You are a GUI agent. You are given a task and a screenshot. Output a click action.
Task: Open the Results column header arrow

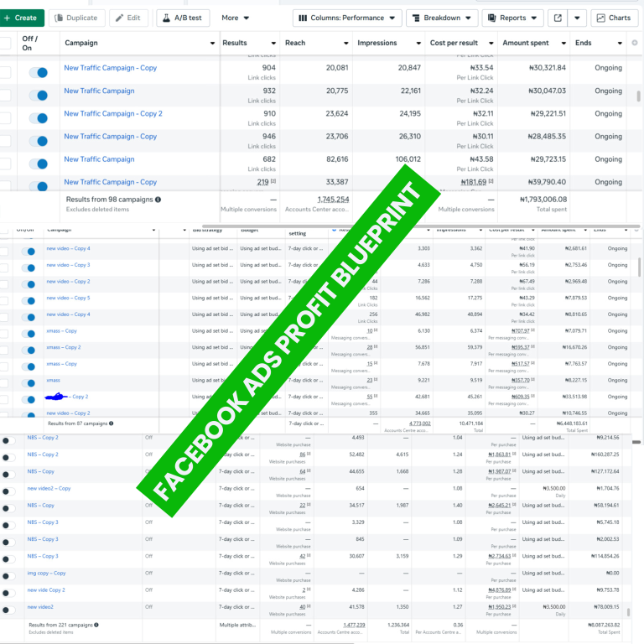[x=273, y=43]
